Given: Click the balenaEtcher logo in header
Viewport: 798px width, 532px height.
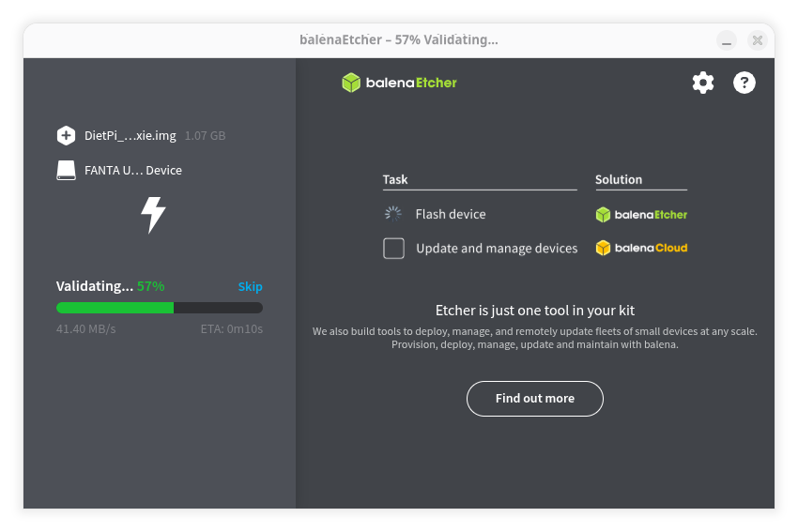Looking at the screenshot, I should pyautogui.click(x=399, y=83).
